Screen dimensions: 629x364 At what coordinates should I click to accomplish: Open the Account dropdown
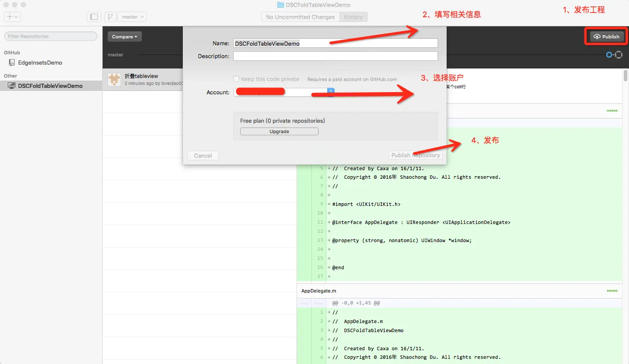point(284,92)
